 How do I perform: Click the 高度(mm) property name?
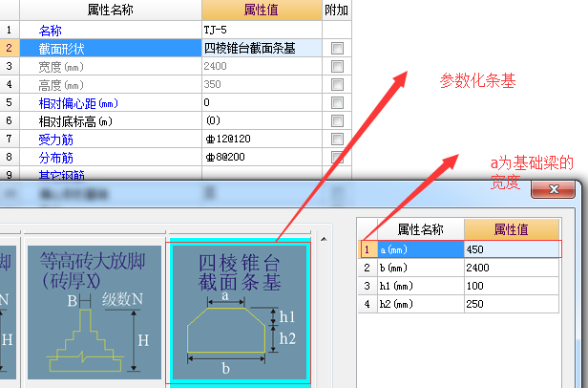point(111,84)
